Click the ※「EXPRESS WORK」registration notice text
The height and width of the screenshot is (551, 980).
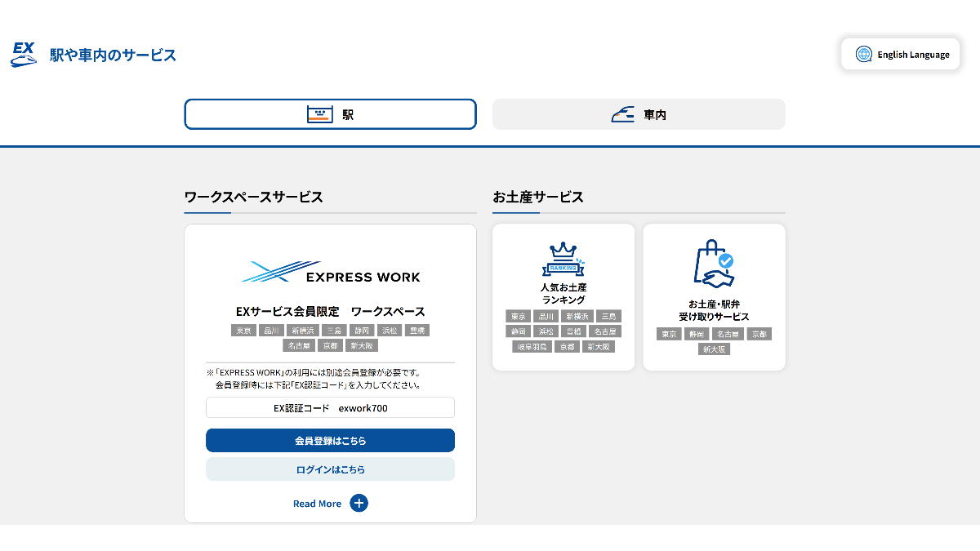(x=314, y=379)
